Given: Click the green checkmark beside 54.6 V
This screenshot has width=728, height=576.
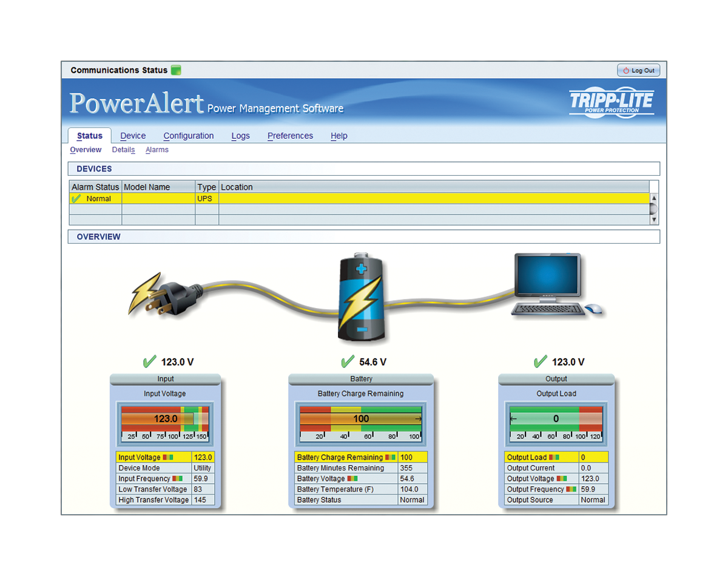Looking at the screenshot, I should click(x=347, y=362).
